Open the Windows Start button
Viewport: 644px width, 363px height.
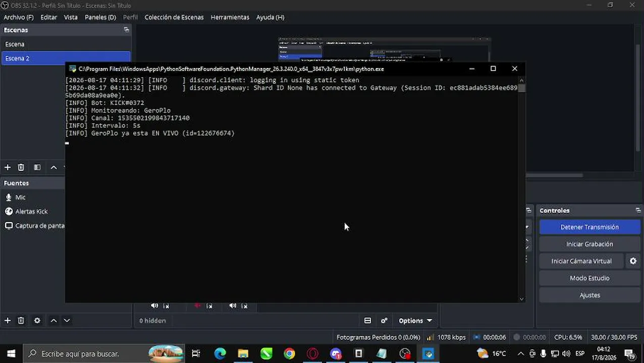point(11,354)
